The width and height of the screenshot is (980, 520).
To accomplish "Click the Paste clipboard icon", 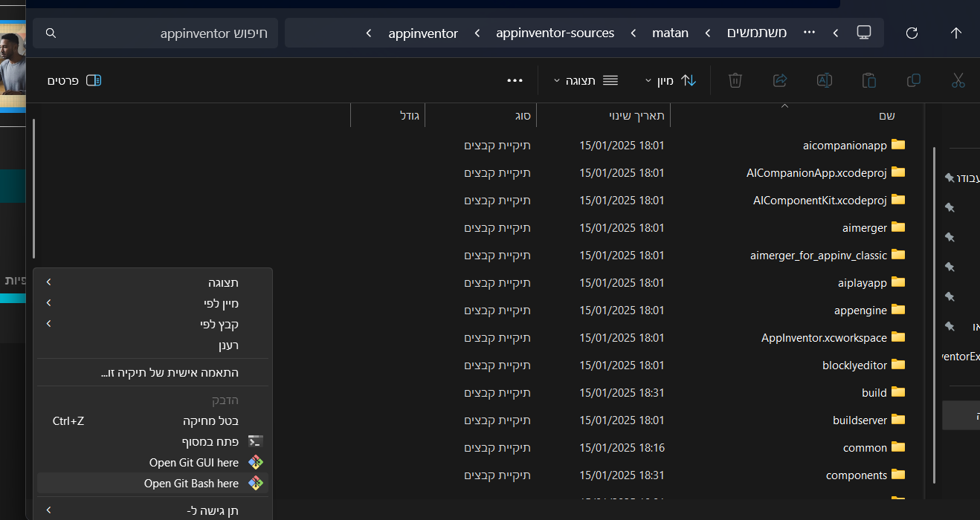I will (x=868, y=80).
